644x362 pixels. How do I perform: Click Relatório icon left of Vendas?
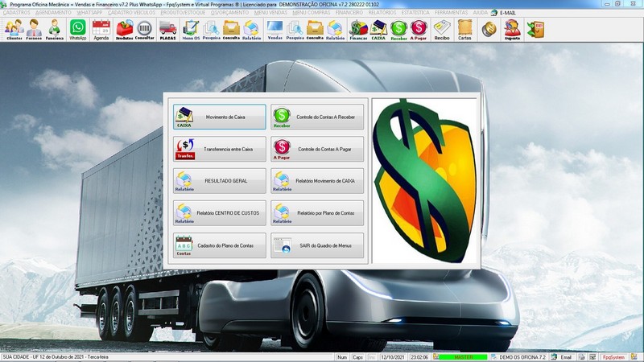251,30
